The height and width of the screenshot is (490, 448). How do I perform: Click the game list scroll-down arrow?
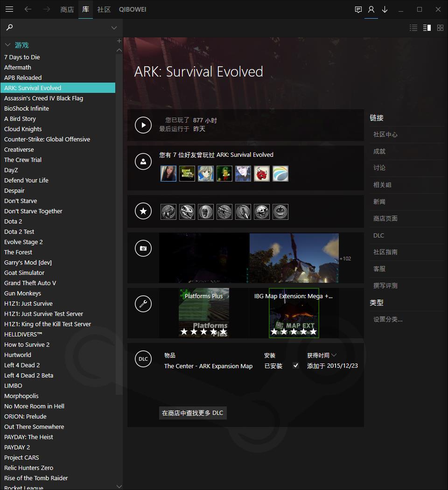[119, 486]
